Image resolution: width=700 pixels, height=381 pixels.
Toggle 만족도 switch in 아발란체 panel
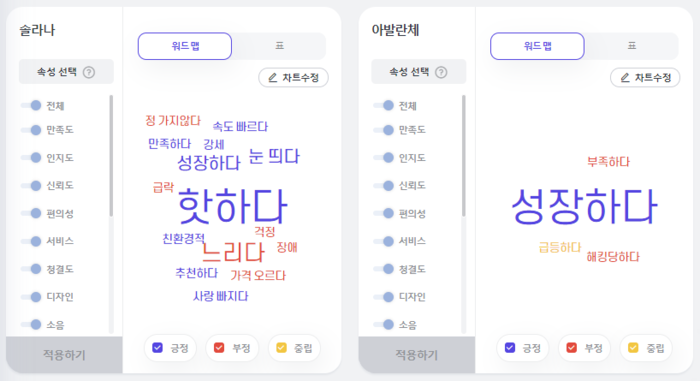pyautogui.click(x=383, y=130)
